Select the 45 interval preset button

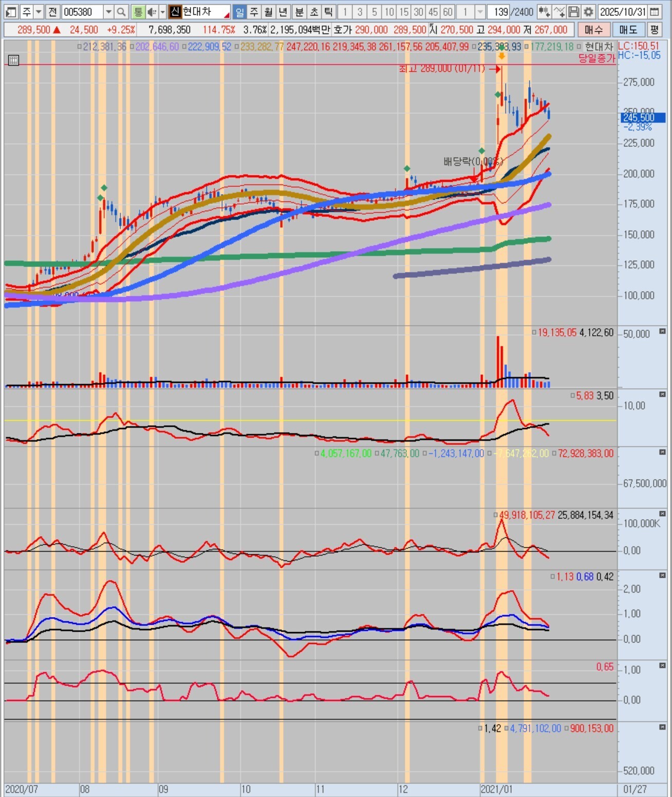(x=434, y=12)
